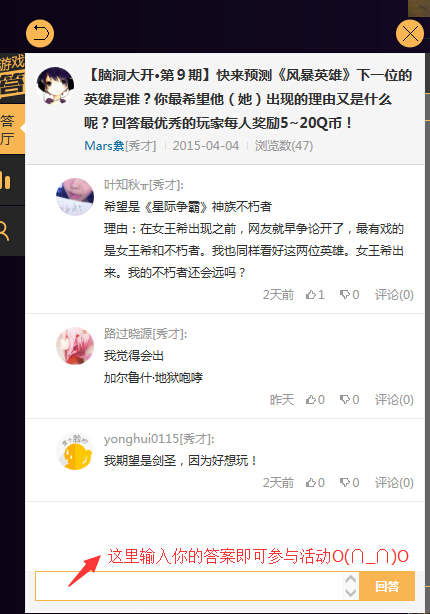
Task: Click the up arrow in answer box
Action: 351,579
